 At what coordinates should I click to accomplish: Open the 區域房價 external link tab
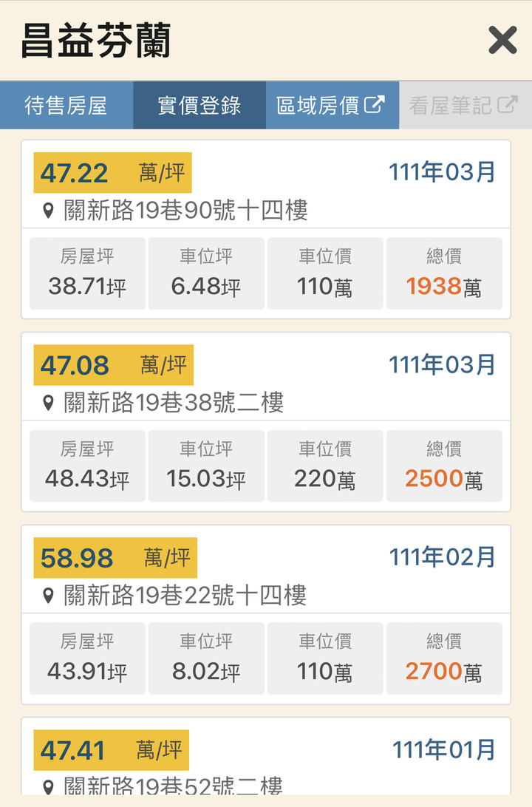click(x=332, y=105)
